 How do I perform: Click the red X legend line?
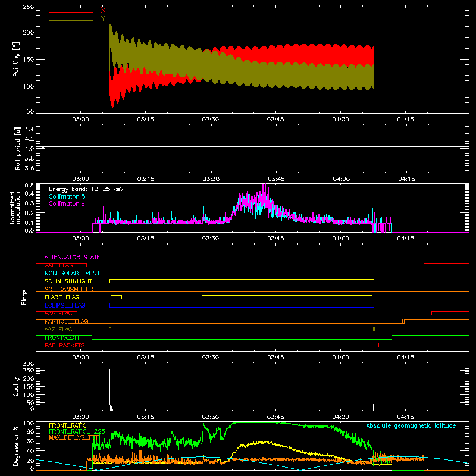click(70, 12)
